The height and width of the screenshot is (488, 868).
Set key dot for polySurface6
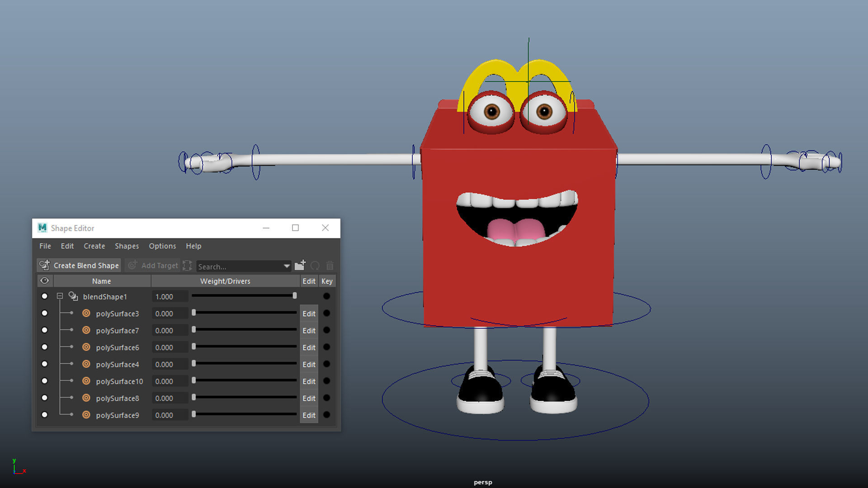(326, 347)
